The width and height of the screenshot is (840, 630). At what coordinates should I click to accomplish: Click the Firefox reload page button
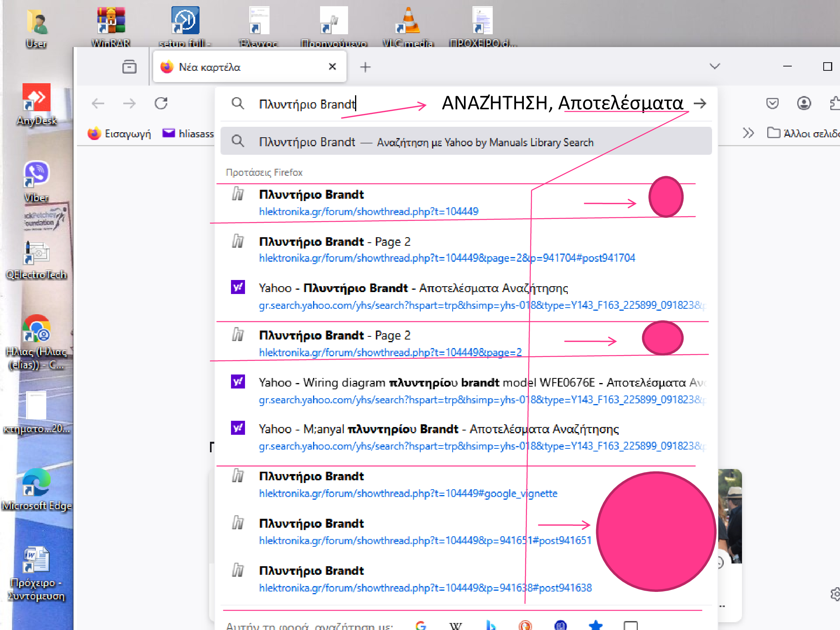pos(161,103)
